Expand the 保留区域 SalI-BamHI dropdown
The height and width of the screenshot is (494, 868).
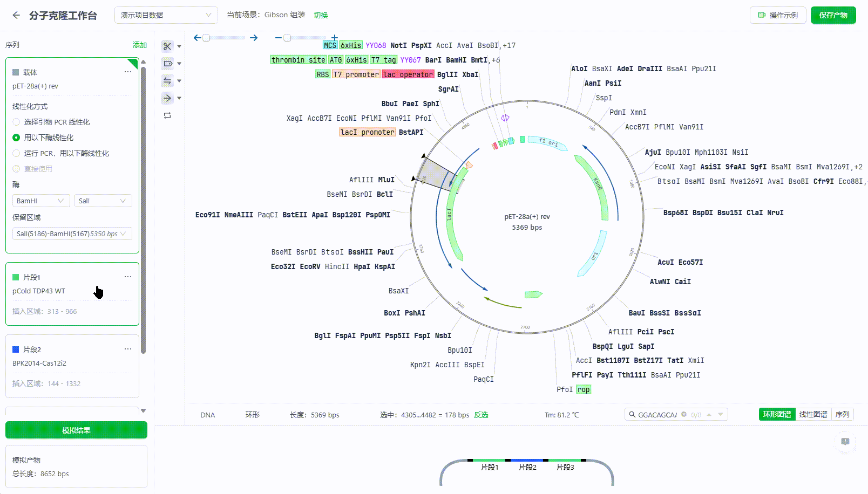72,234
